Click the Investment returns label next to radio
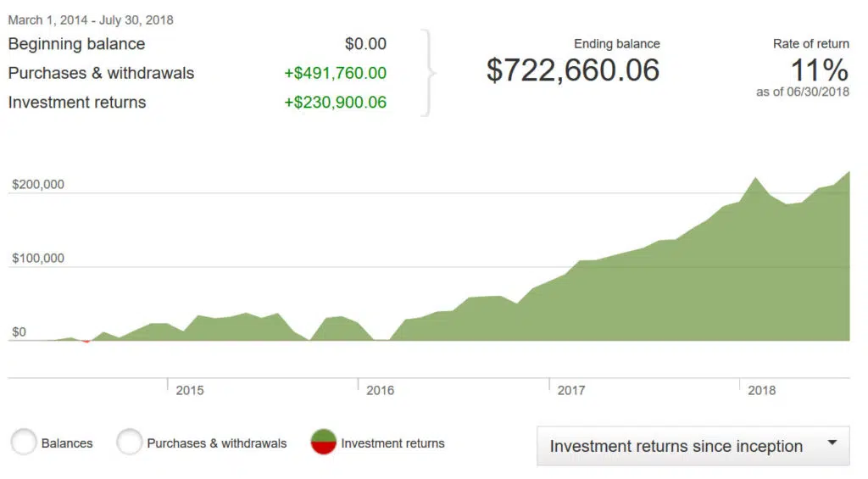The image size is (868, 479). click(392, 443)
